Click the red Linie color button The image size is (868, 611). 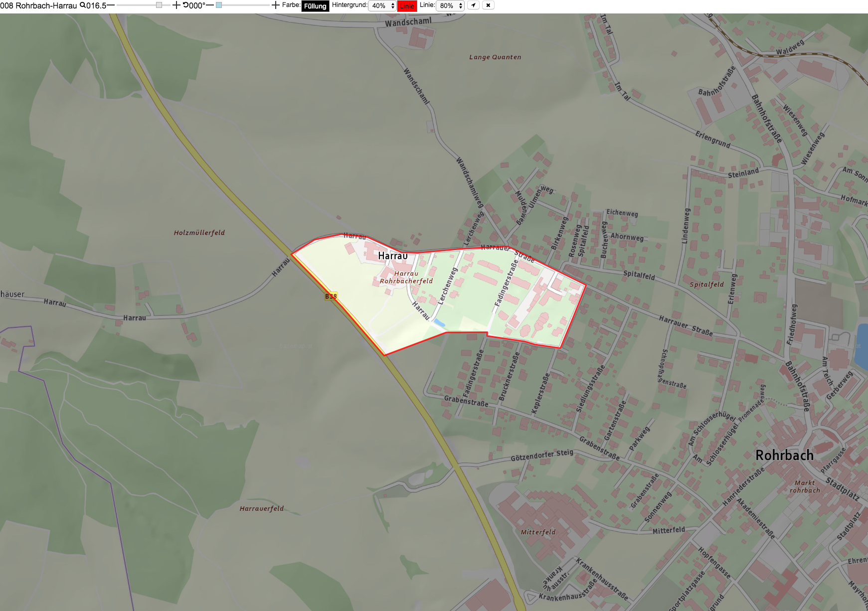(407, 6)
